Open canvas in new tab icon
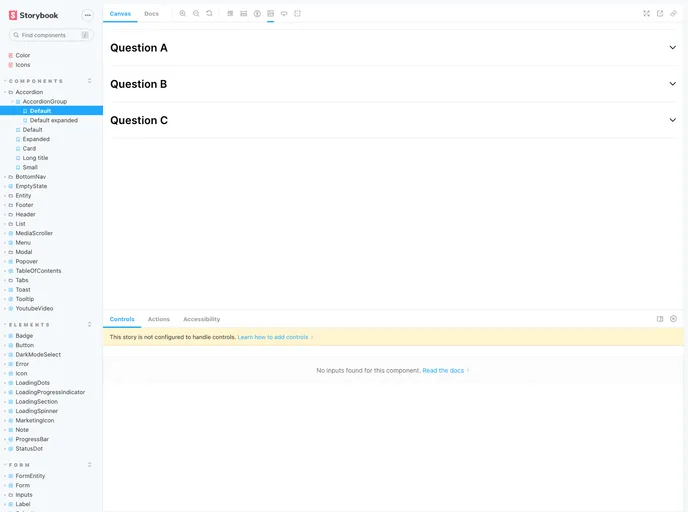Screen dimensions: 688x512 [659, 14]
